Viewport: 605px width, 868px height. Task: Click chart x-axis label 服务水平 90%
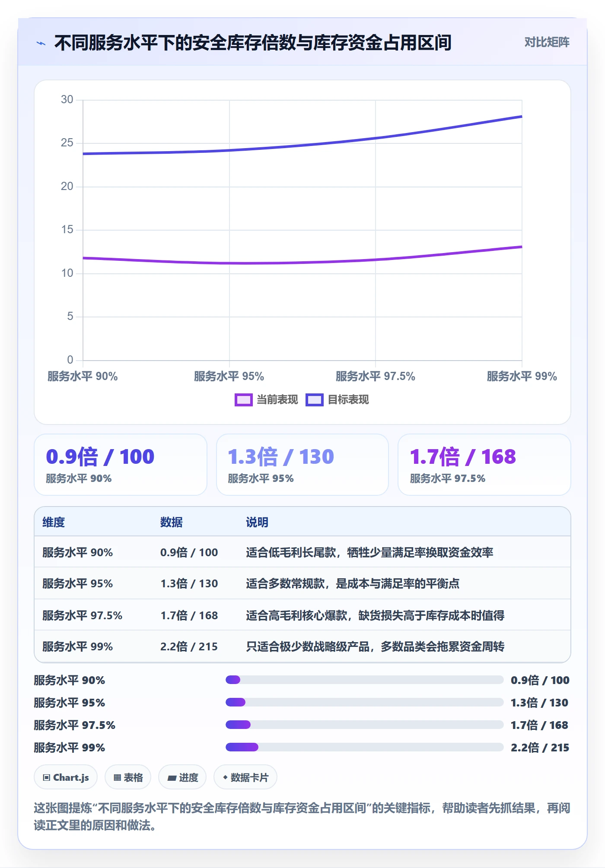(x=83, y=377)
